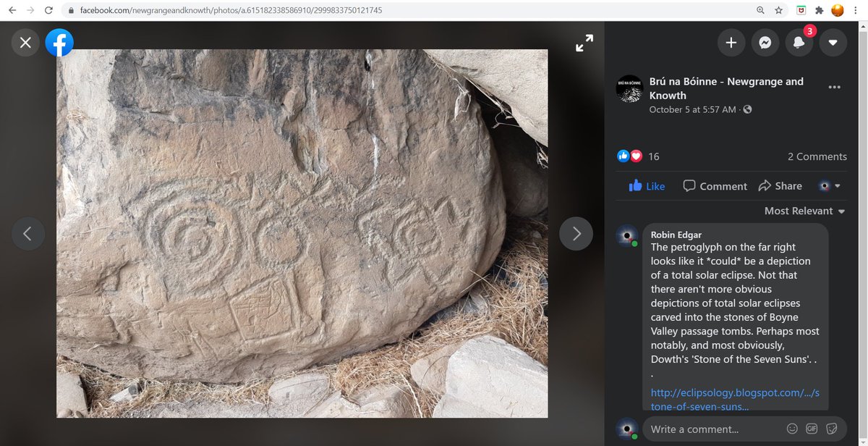
Task: Go back in browser history
Action: click(x=12, y=11)
